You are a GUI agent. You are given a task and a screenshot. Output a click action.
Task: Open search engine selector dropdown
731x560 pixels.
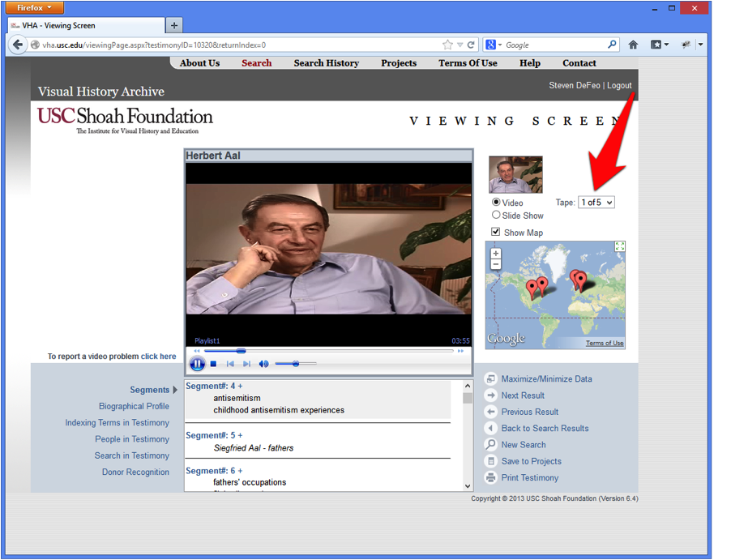pyautogui.click(x=494, y=45)
